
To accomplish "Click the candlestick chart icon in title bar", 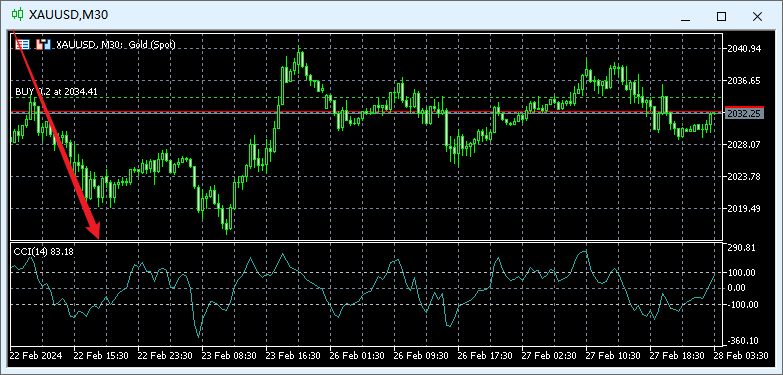I will coord(17,14).
